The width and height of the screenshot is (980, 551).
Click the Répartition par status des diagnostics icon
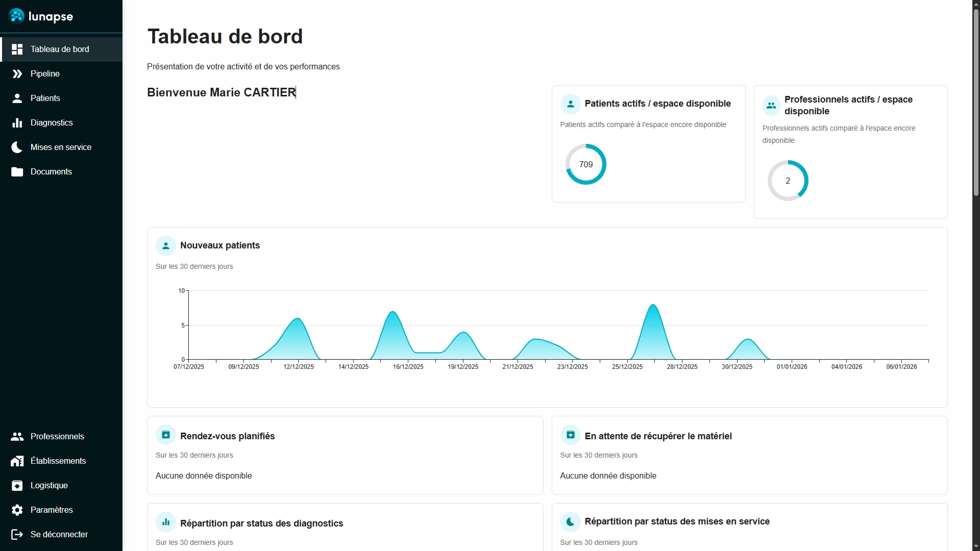(165, 521)
